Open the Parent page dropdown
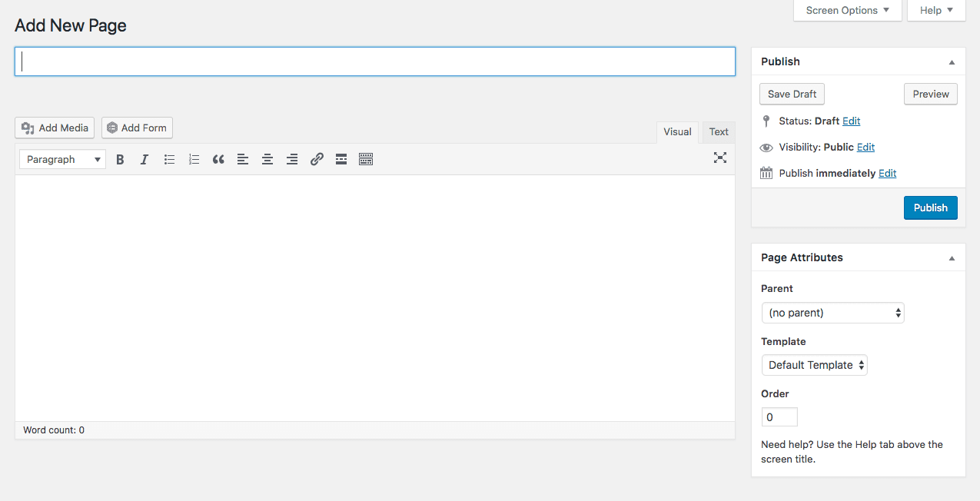 pyautogui.click(x=832, y=313)
